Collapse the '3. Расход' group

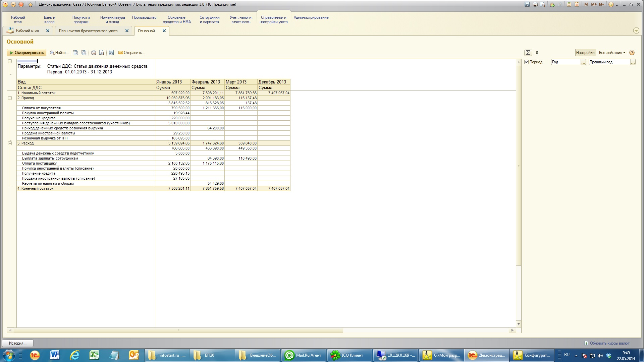[x=10, y=143]
